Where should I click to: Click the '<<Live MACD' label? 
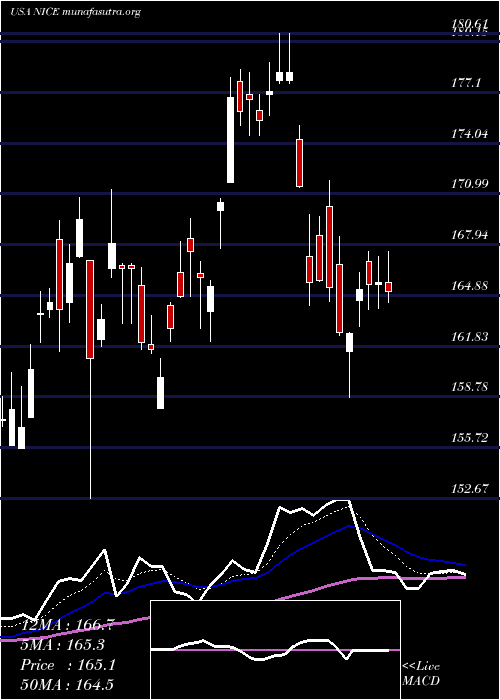421,674
